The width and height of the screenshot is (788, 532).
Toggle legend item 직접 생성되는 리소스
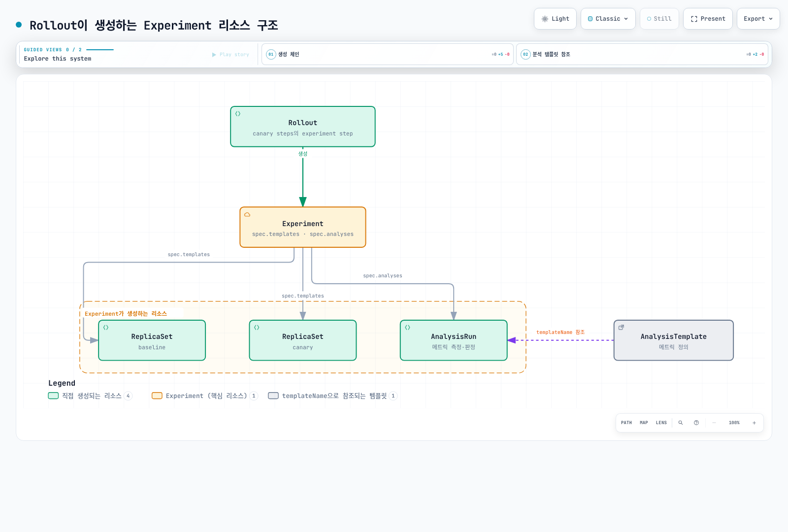click(x=90, y=396)
